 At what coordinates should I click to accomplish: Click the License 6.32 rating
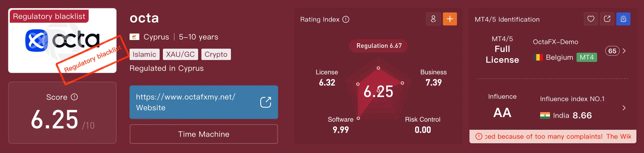pos(327,78)
